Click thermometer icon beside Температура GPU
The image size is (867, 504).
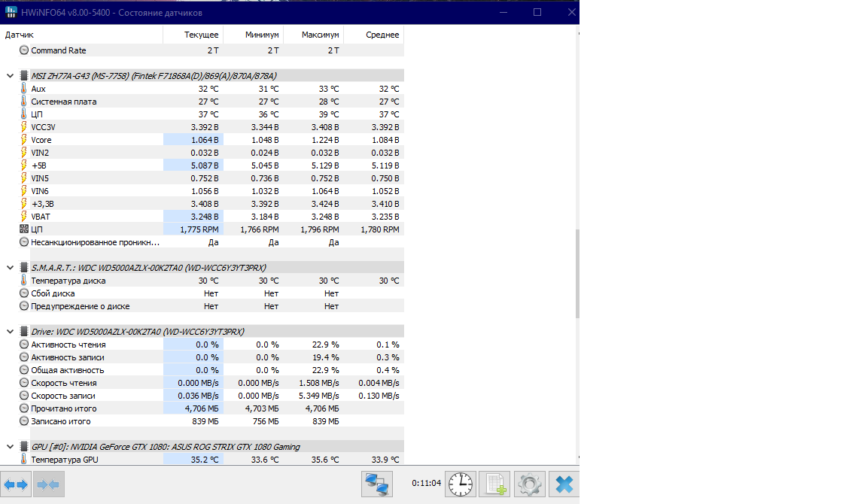pos(24,459)
